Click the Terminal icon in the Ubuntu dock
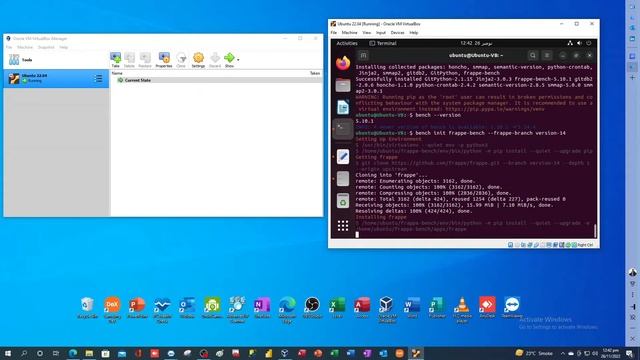640x360 pixels. (x=343, y=129)
